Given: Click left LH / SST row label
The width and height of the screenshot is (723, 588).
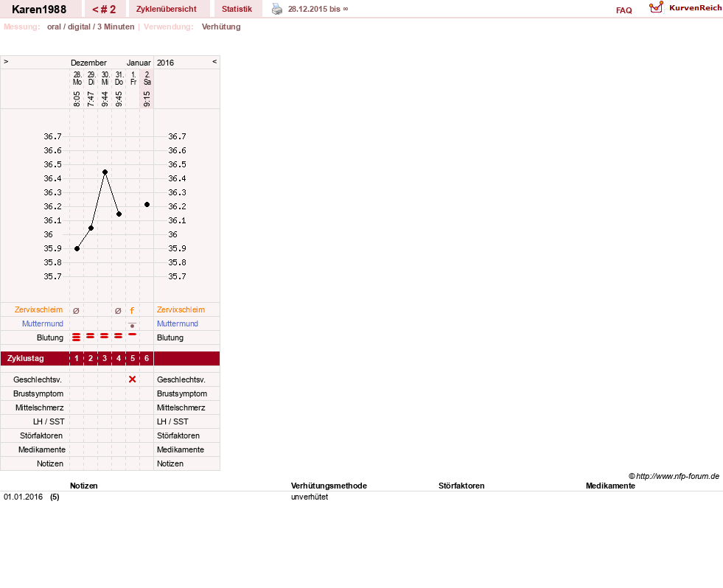Looking at the screenshot, I should [49, 421].
